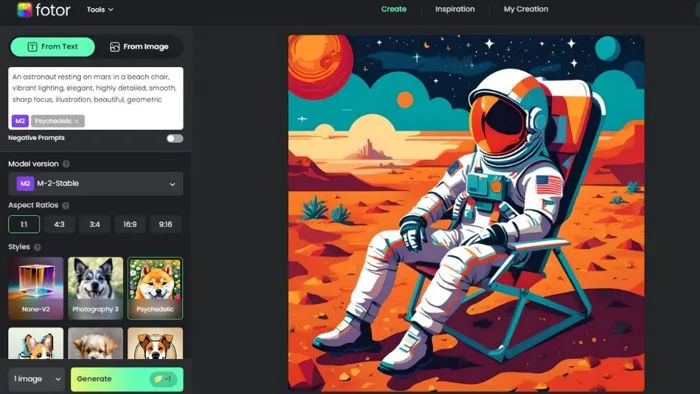Select the Photography 3 style thumbnail

[96, 288]
